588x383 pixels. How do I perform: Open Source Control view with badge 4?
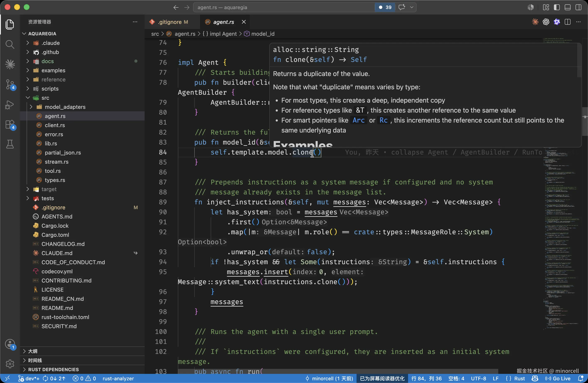pyautogui.click(x=10, y=85)
